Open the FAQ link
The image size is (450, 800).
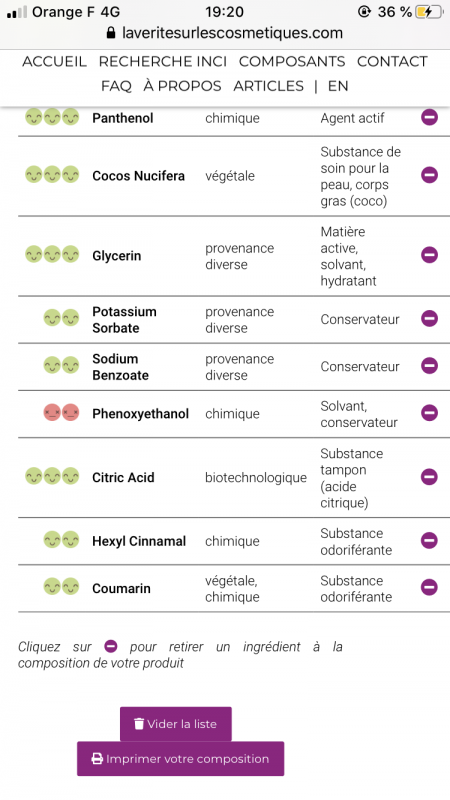point(116,86)
